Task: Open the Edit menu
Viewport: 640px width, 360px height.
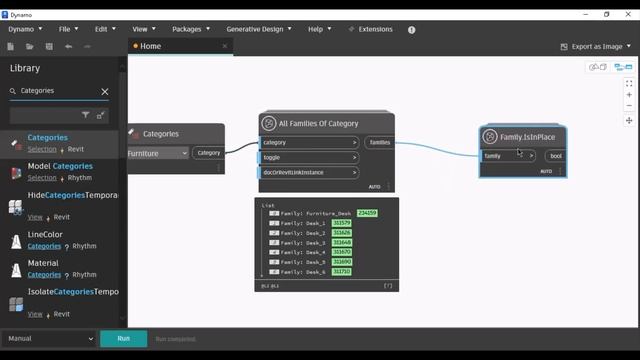Action: (x=105, y=29)
